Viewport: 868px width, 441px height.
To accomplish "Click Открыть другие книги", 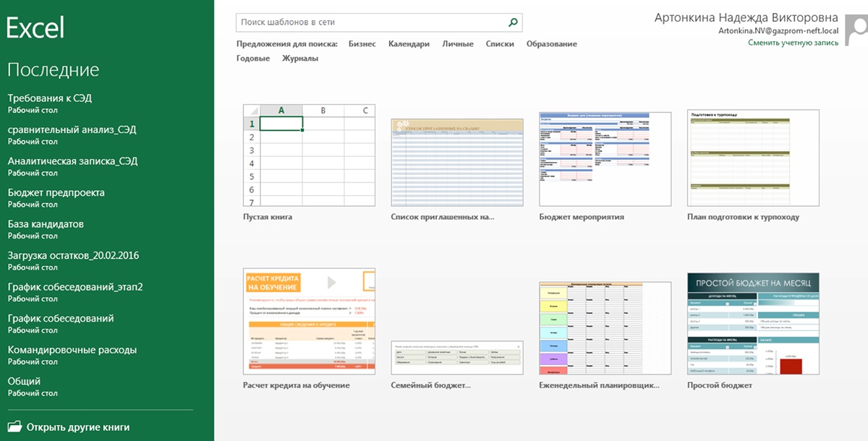I will coord(78,427).
